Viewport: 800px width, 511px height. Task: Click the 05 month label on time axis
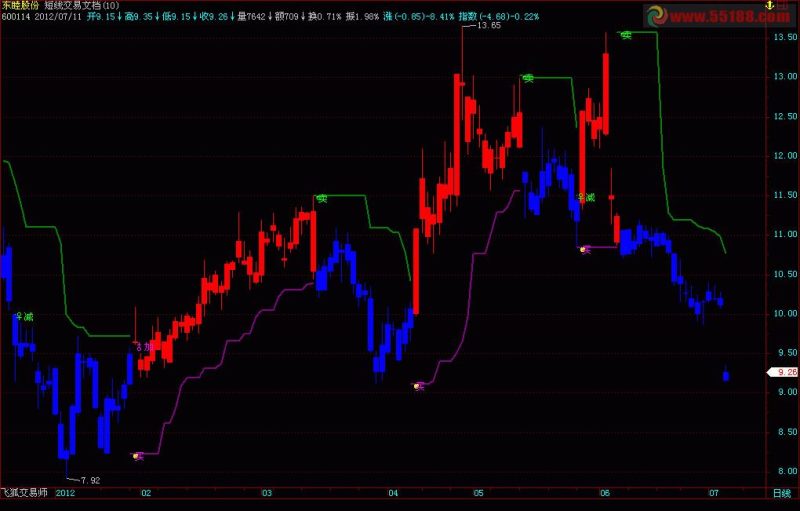click(478, 493)
